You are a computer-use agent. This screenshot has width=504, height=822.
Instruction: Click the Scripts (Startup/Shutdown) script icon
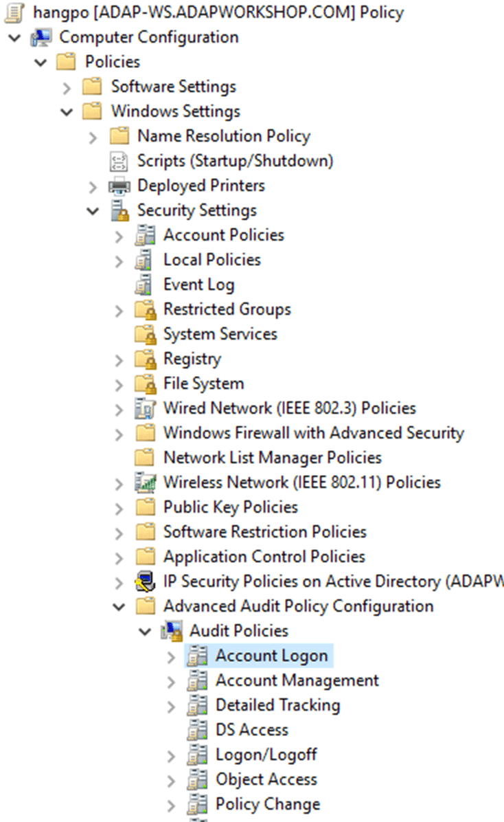[x=119, y=161]
